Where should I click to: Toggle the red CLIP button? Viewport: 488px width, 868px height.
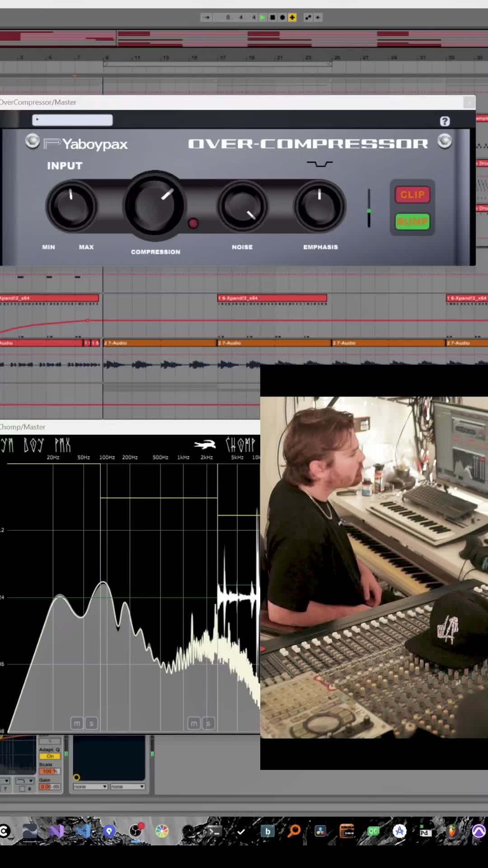(413, 195)
